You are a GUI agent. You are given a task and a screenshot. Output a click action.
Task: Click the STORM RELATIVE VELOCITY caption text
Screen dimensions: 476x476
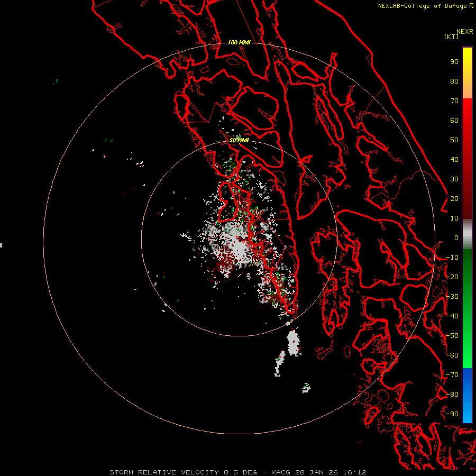point(164,472)
